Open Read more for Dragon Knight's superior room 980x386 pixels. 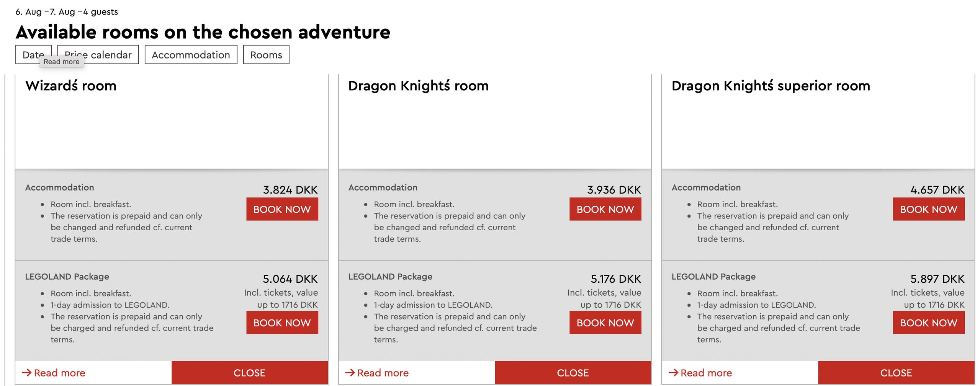click(x=706, y=373)
